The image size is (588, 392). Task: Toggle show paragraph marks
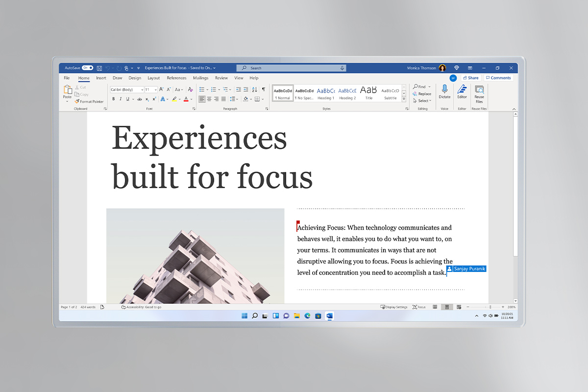(263, 90)
